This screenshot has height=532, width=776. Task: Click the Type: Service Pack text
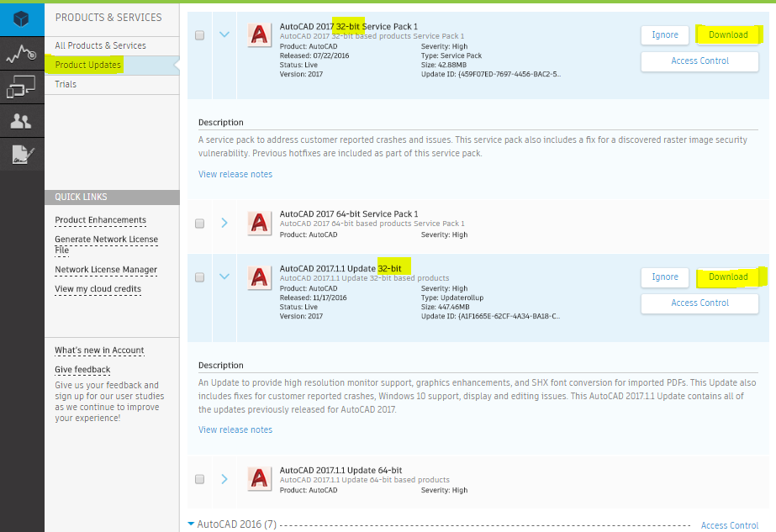click(451, 55)
